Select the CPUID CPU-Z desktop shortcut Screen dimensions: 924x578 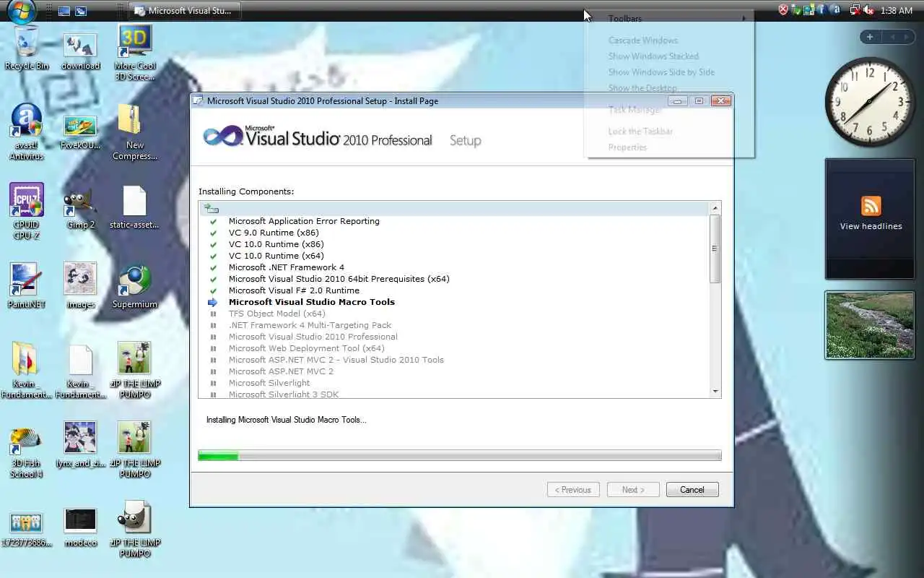tap(27, 212)
